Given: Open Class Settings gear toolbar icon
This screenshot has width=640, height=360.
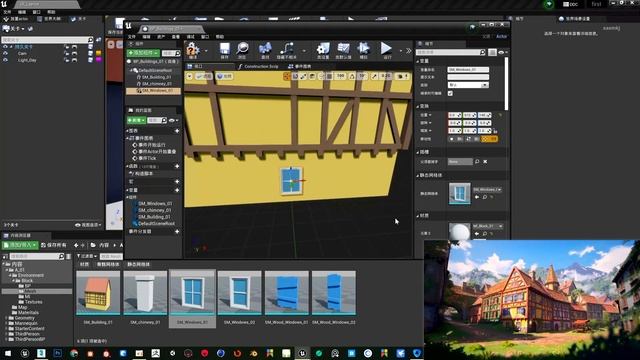Looking at the screenshot, I should click(323, 49).
